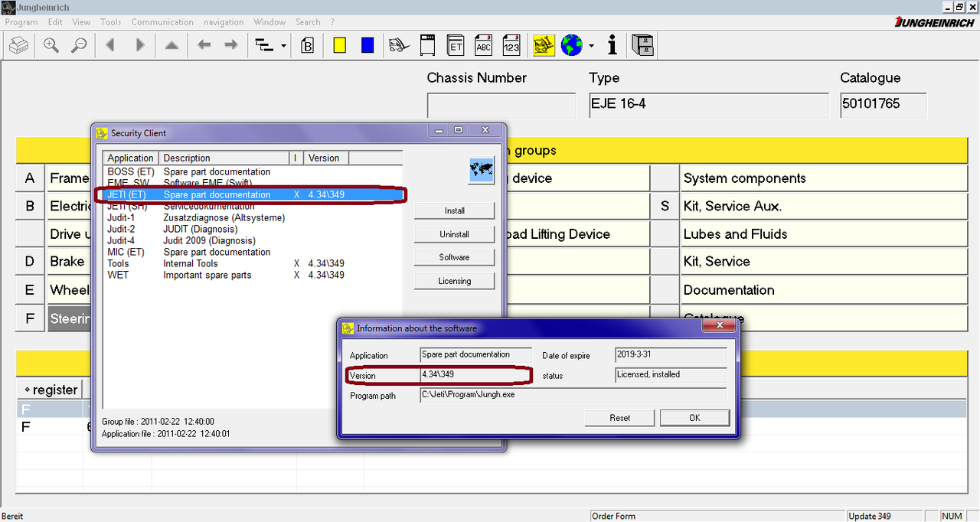
Task: Click the grey left triangle toolbar icon
Action: tap(110, 46)
